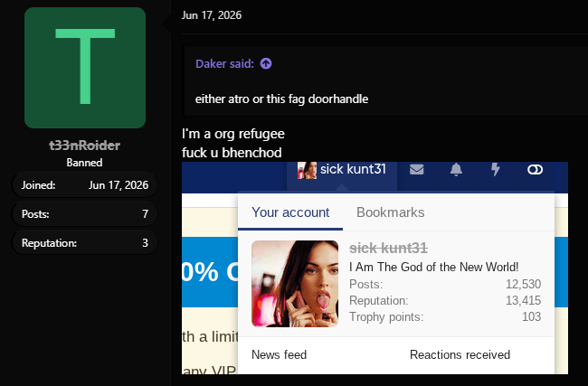Toggle the style switch icon in navbar
The height and width of the screenshot is (386, 588).
[535, 170]
